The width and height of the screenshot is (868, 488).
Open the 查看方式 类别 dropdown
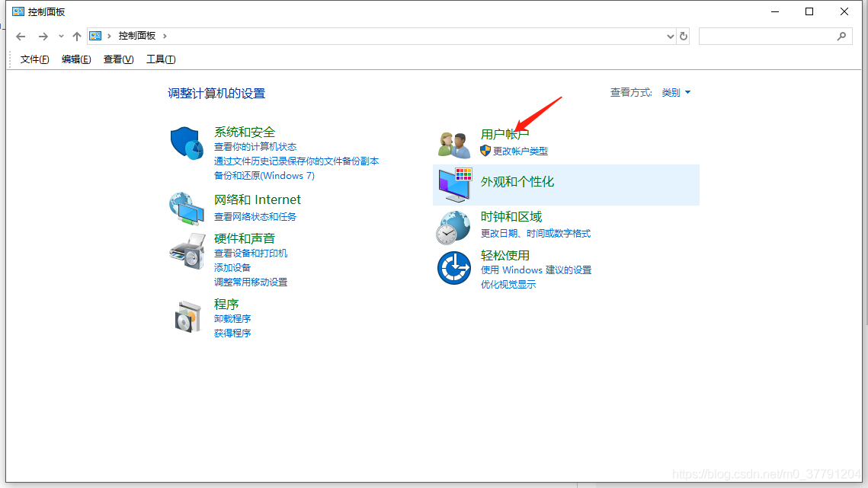tap(676, 92)
